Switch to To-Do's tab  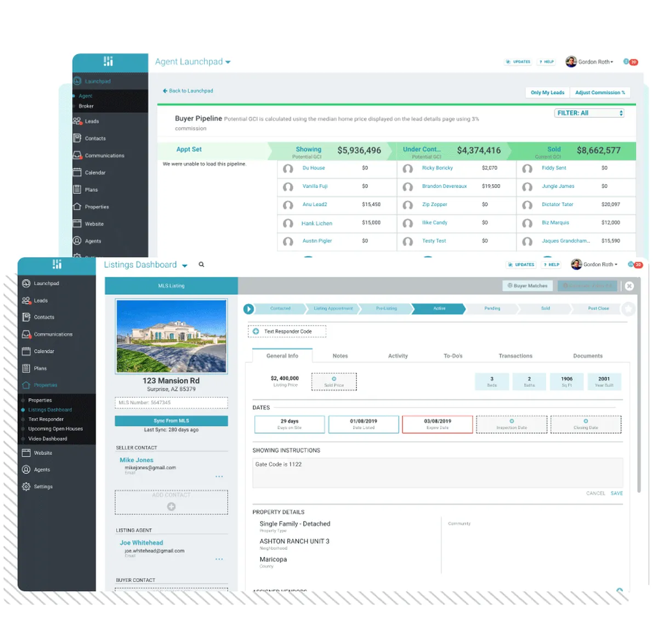453,356
